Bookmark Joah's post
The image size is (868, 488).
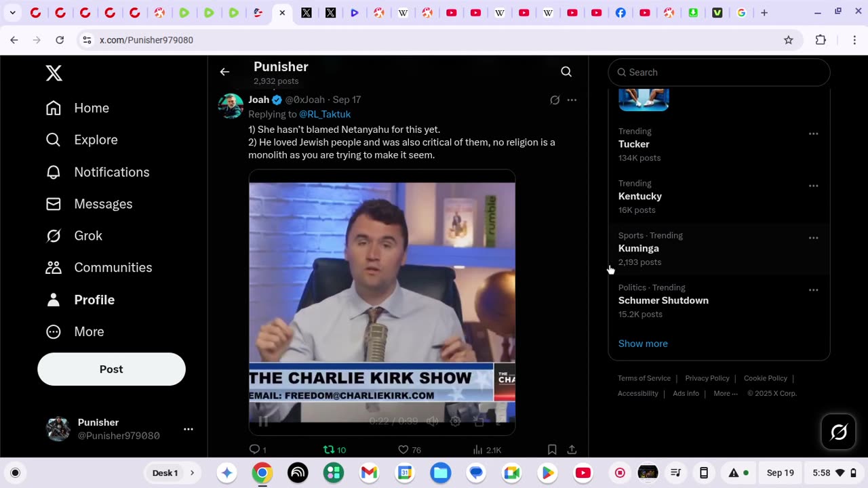click(552, 449)
